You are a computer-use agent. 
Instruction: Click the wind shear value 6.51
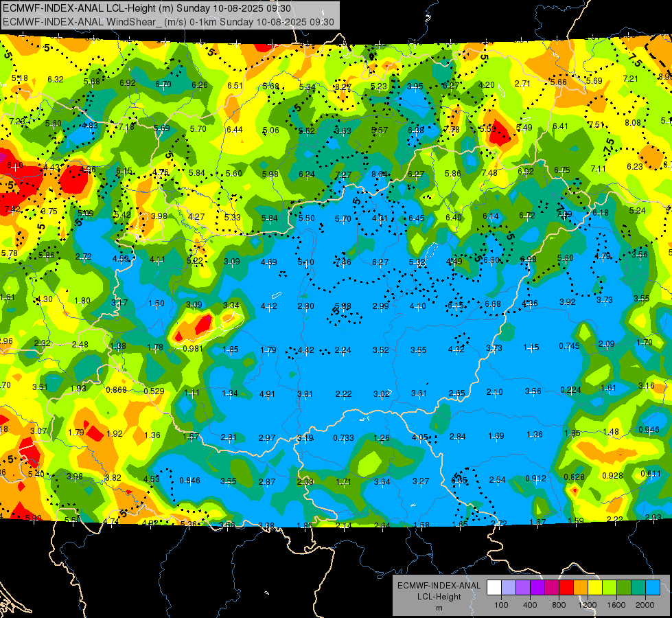coord(235,85)
